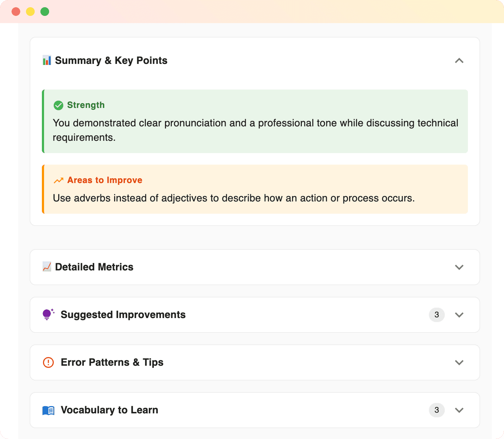Click the count badge on Vocabulary to Learn
The width and height of the screenshot is (504, 439).
436,410
